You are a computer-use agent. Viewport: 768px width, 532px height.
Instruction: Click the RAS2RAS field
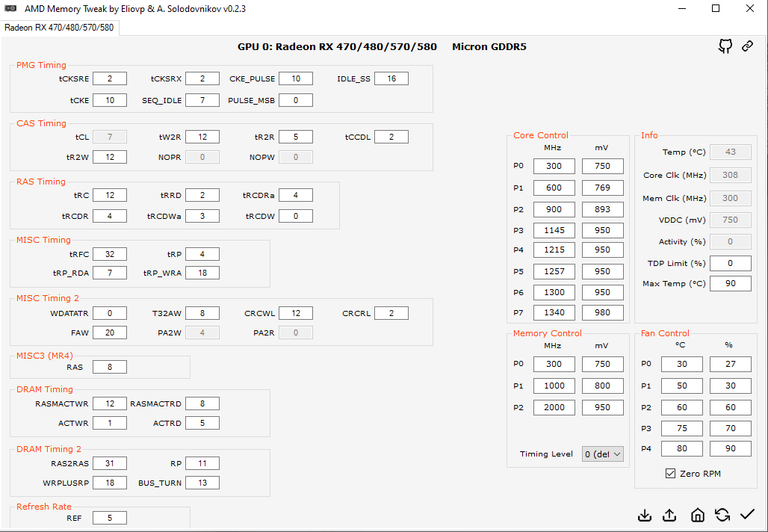110,463
